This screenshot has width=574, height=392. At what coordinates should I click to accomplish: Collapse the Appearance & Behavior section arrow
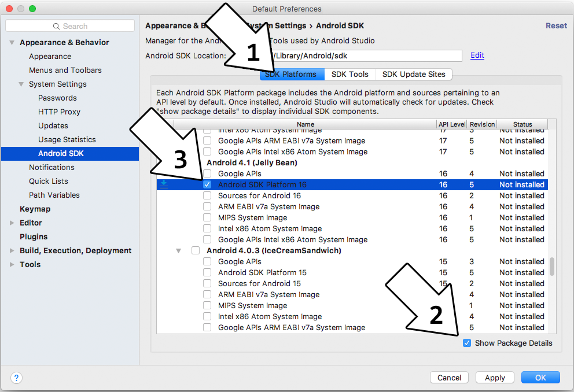(x=12, y=42)
